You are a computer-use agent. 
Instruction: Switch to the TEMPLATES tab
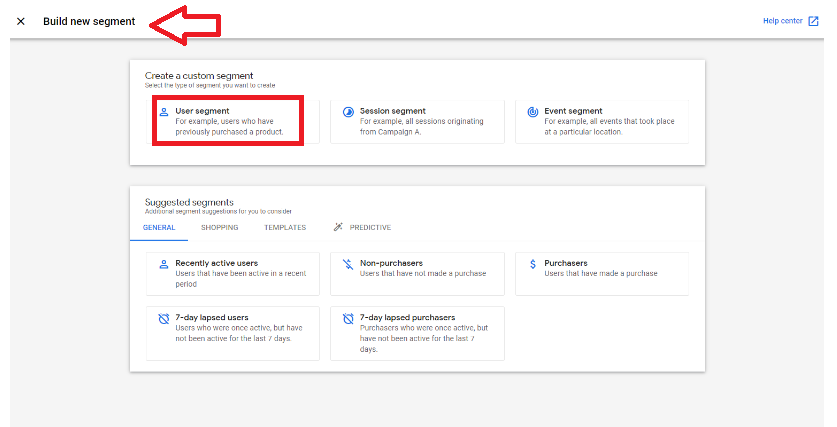[x=285, y=227]
